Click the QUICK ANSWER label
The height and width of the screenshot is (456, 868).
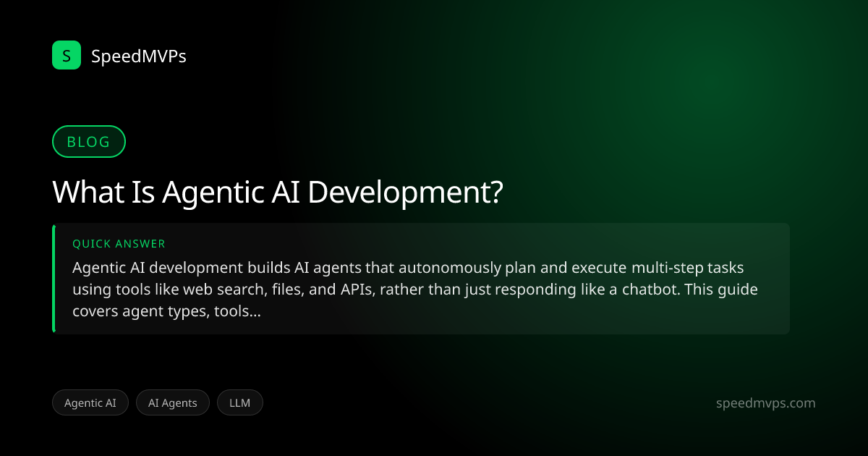point(119,244)
